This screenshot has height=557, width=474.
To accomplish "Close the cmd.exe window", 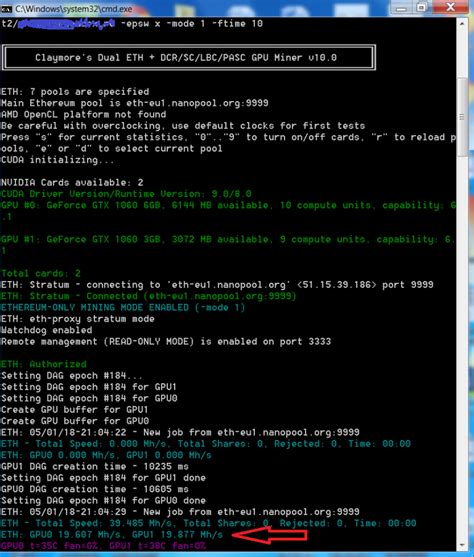I will tap(451, 7).
